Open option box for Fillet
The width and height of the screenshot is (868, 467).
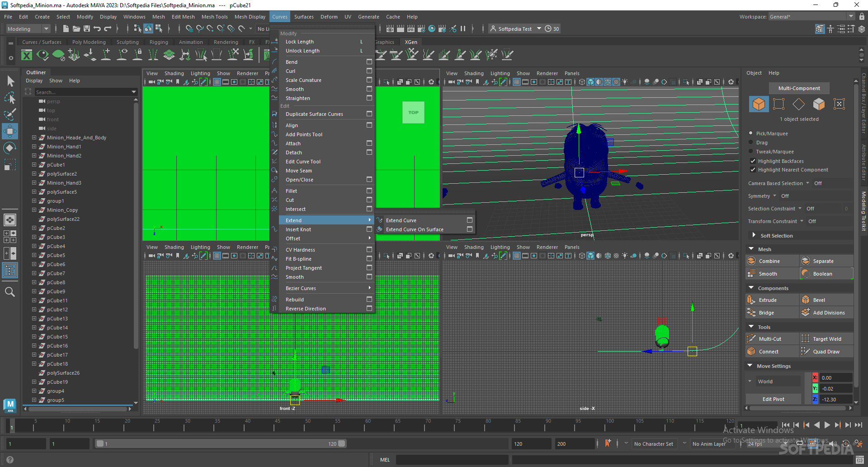[x=369, y=191]
